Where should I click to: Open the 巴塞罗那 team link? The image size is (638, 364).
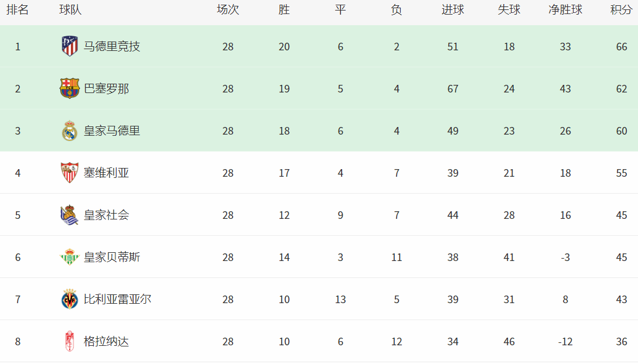click(106, 88)
